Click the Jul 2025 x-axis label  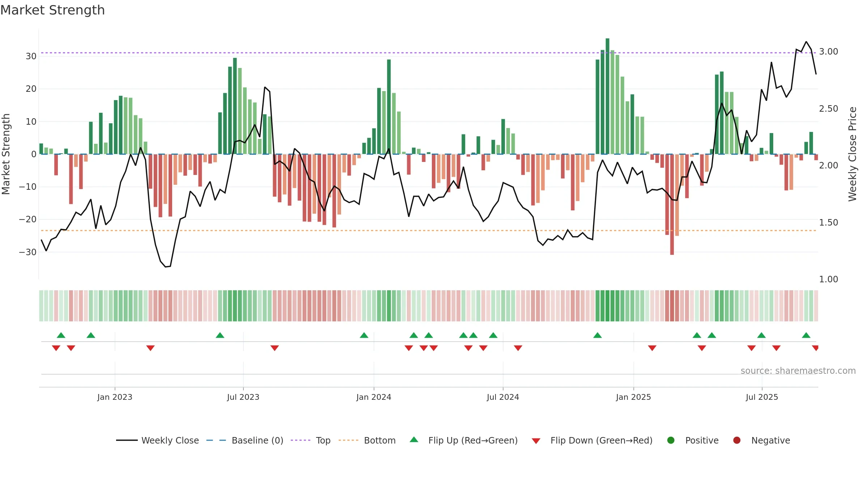click(x=762, y=397)
